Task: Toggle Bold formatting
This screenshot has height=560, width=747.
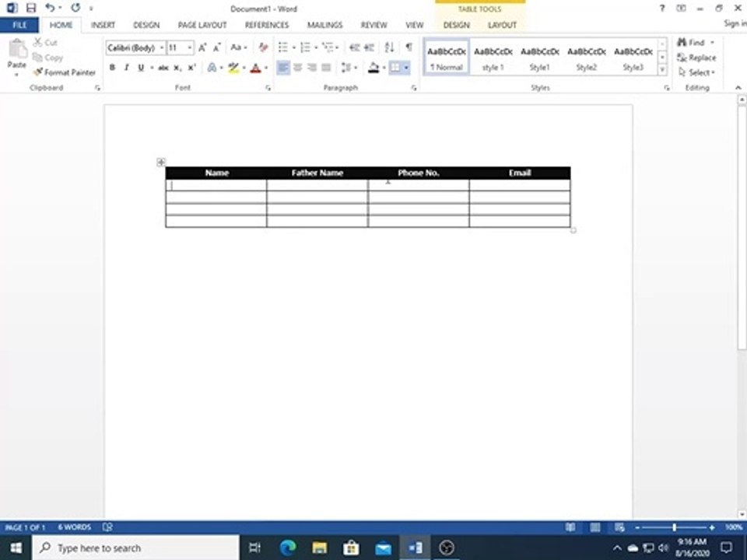Action: point(112,68)
